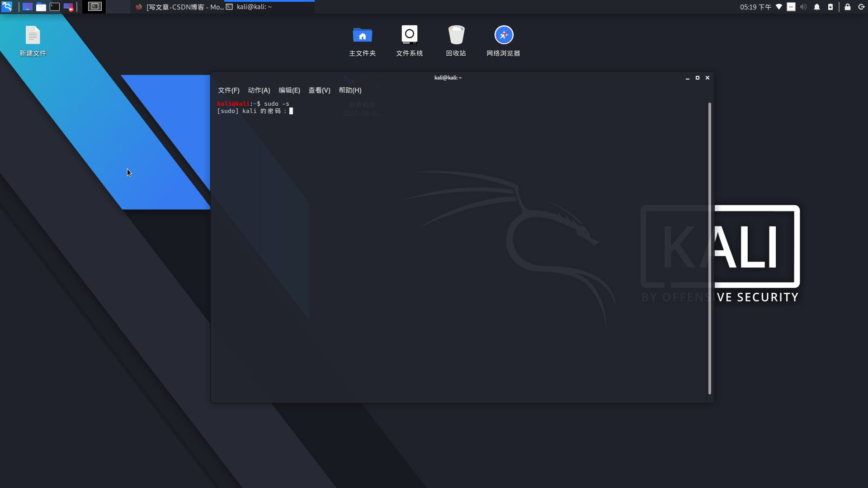Maximize the terminal window

698,78
